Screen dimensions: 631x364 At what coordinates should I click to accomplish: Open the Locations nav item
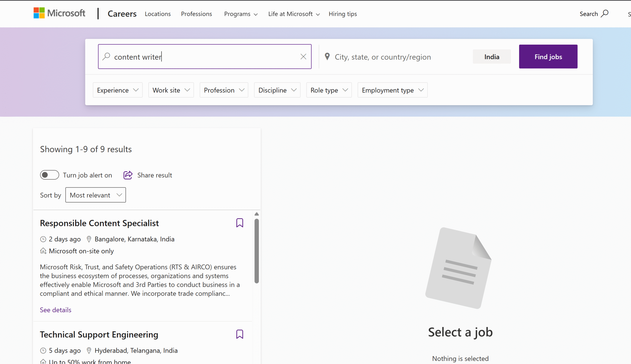tap(158, 14)
